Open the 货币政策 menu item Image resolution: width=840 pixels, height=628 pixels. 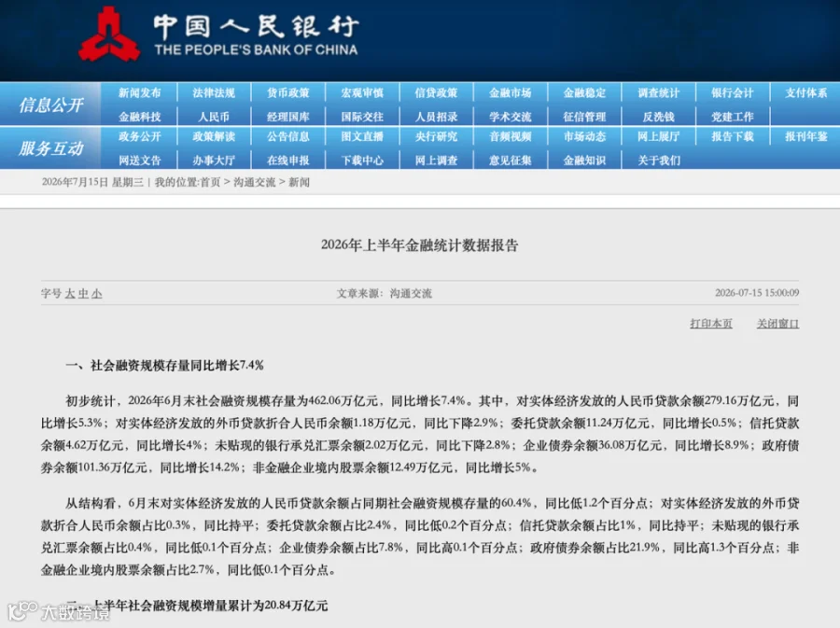pos(288,93)
